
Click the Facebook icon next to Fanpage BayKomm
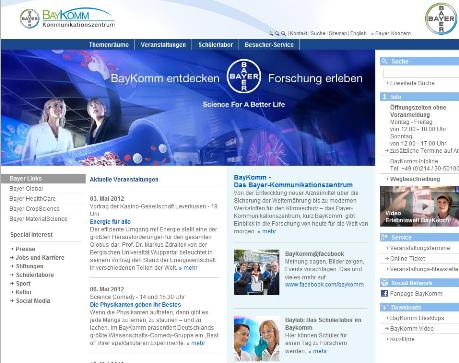[384, 293]
